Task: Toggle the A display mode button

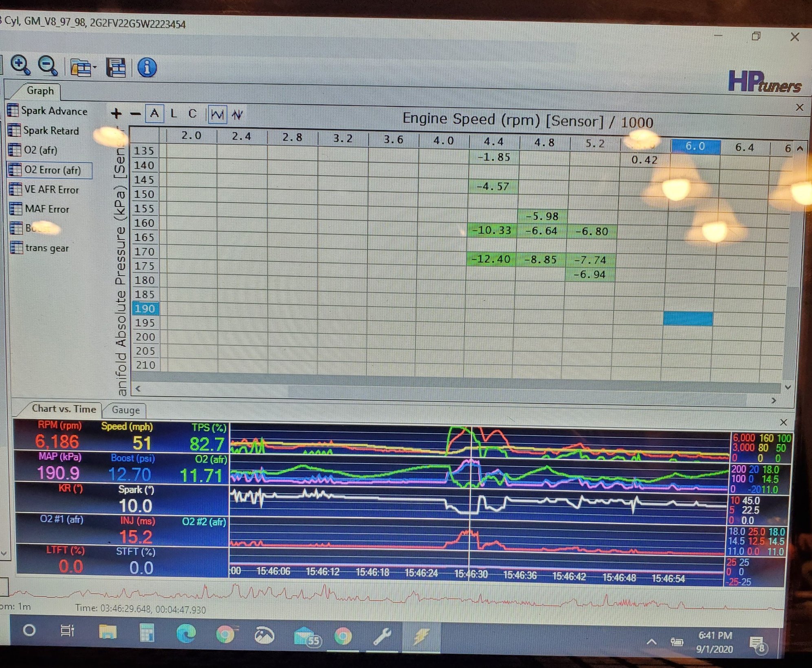Action: coord(154,113)
